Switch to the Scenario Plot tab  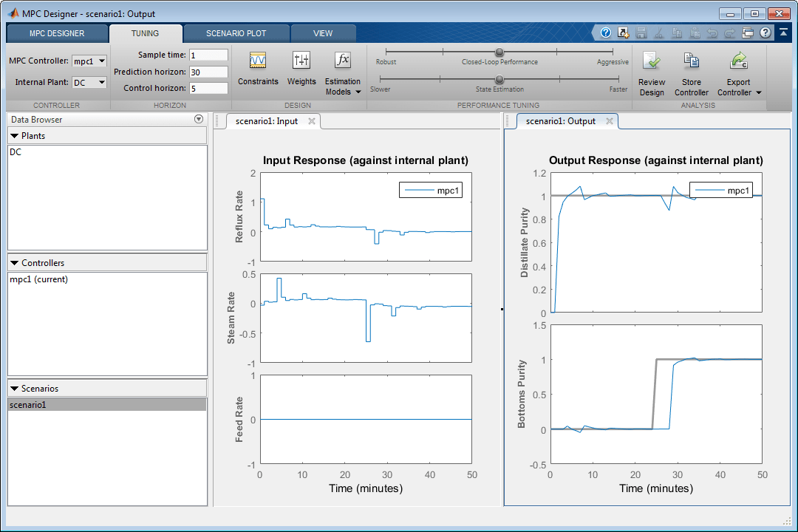(x=236, y=33)
